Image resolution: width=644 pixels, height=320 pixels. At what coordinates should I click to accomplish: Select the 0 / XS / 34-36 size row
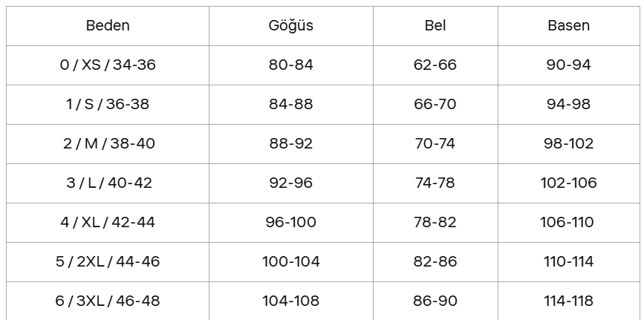[108, 65]
